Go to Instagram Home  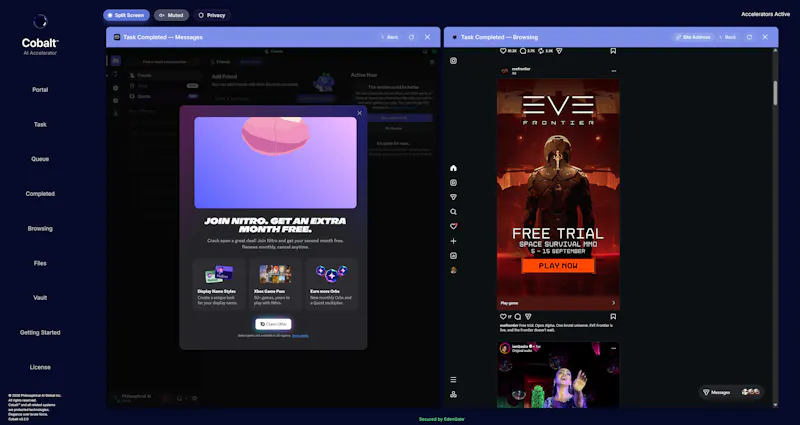[x=454, y=168]
